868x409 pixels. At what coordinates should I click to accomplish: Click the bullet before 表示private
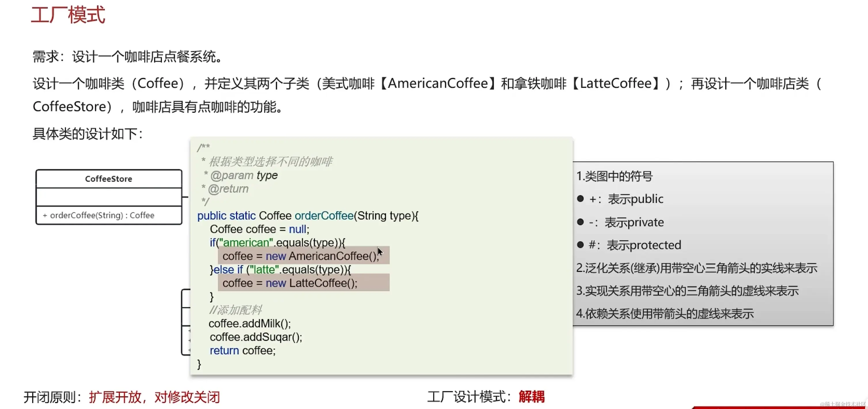pos(580,222)
